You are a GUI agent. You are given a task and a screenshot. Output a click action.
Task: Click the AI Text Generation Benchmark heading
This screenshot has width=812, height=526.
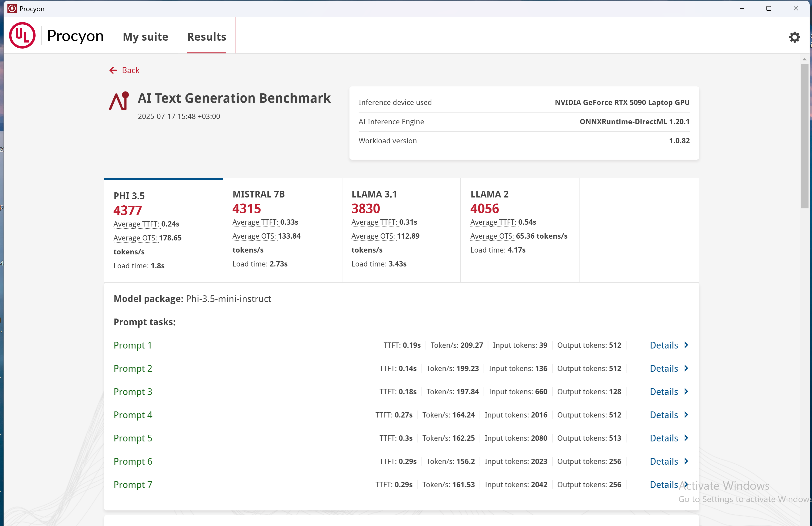tap(234, 98)
